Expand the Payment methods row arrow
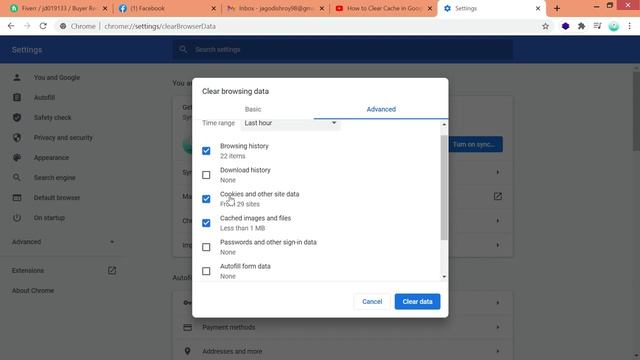 point(498,327)
